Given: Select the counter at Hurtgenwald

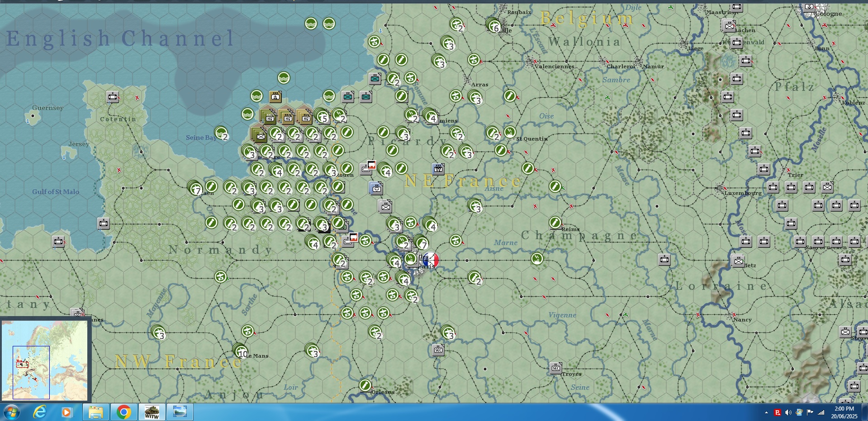Looking at the screenshot, I should 737,43.
